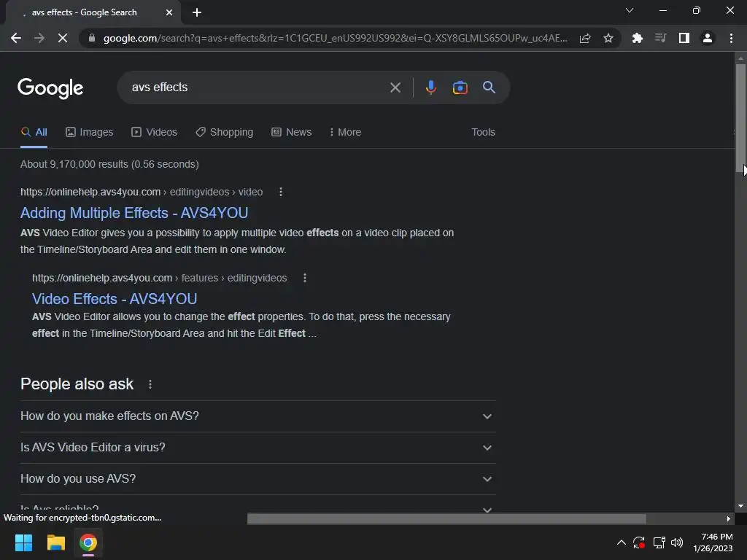This screenshot has height=560, width=747.
Task: Bookmark this page with the star
Action: click(x=608, y=38)
